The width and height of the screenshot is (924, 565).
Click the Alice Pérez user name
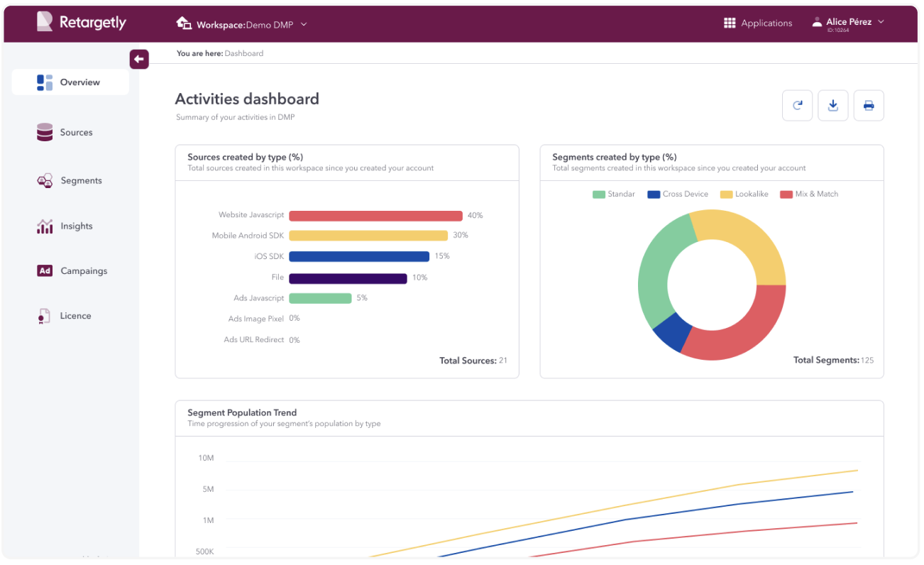click(849, 22)
